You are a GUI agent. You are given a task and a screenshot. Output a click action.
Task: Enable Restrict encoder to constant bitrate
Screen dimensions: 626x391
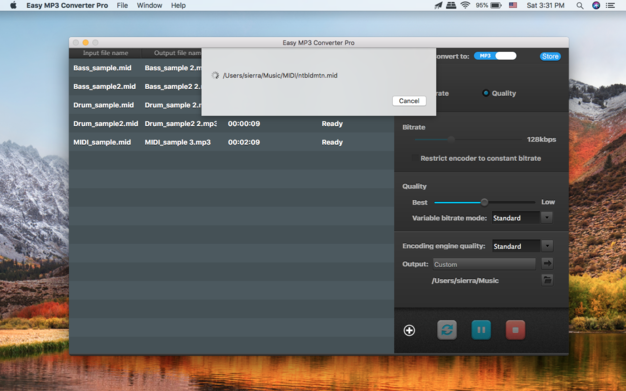point(415,158)
